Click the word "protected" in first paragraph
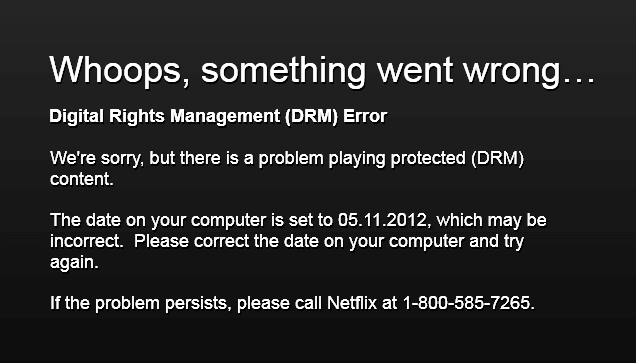This screenshot has width=636, height=363. 428,158
